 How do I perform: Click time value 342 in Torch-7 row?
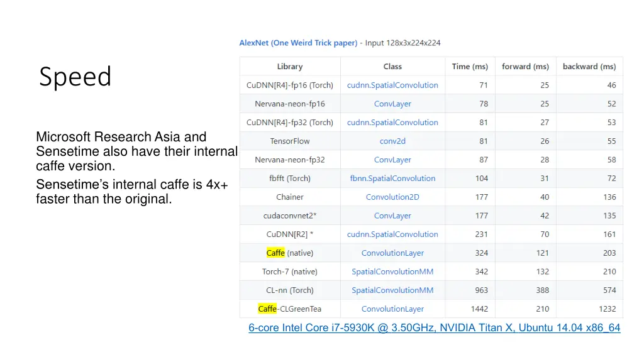click(481, 271)
